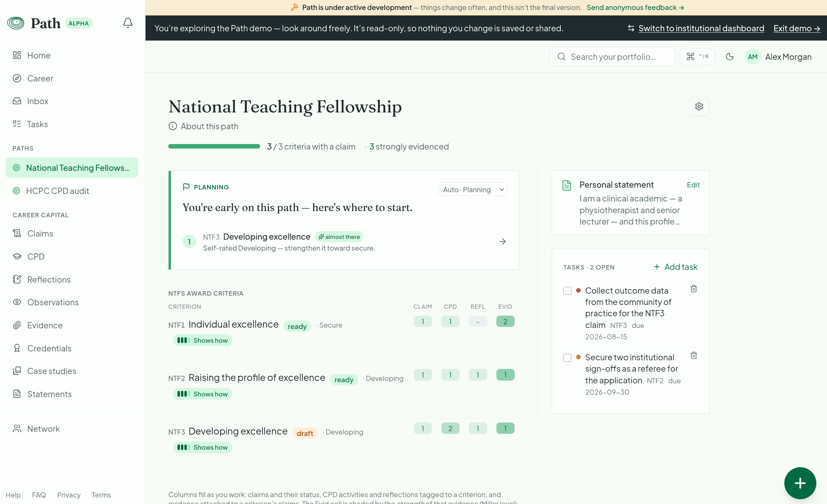Click Help in the footer
827x504 pixels.
13,495
